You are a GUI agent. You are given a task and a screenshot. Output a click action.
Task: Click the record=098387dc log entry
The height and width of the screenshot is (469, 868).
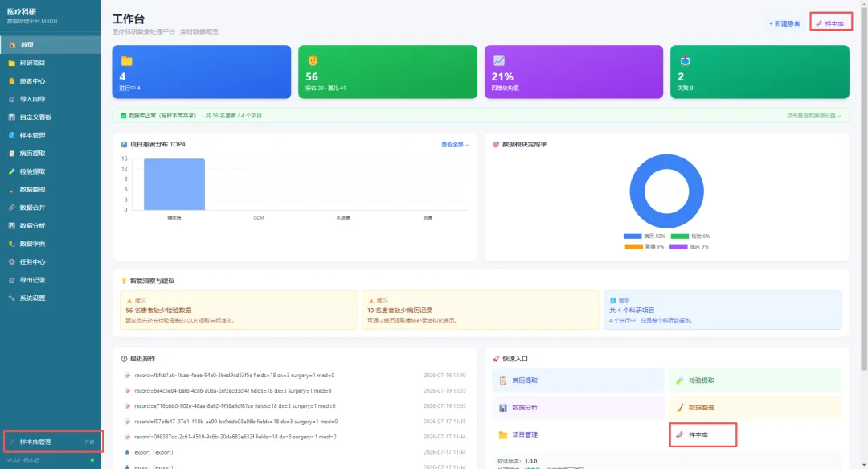294,437
